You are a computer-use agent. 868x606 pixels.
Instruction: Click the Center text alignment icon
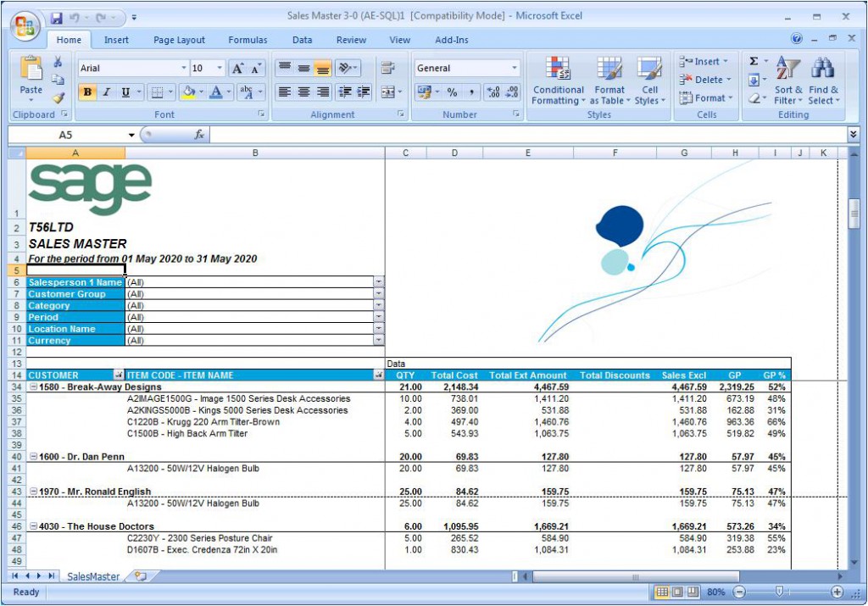coord(303,92)
